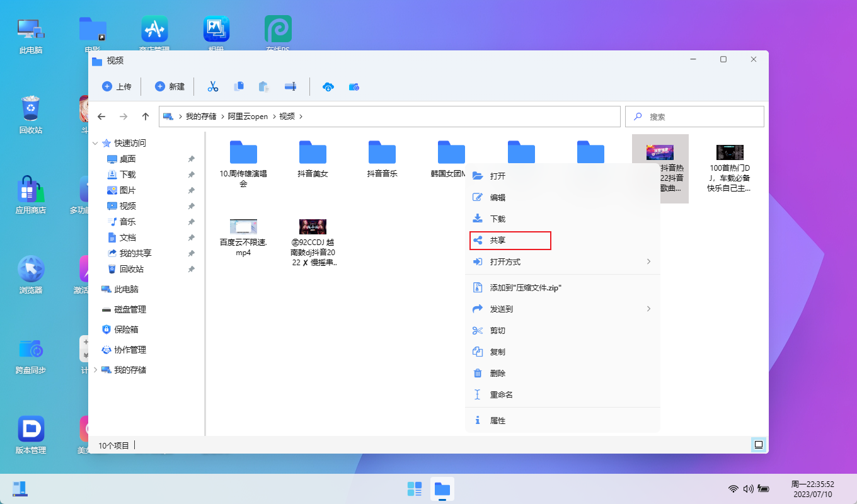
Task: Go up one folder level
Action: coord(146,117)
